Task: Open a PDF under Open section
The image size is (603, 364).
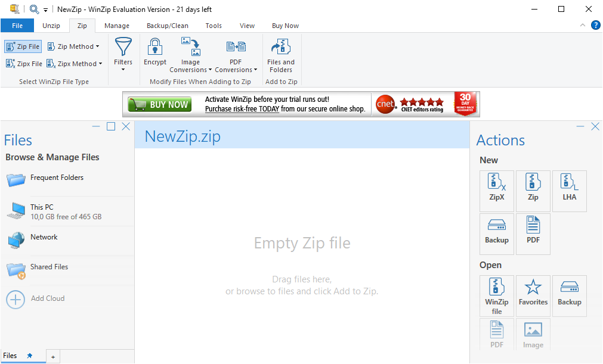Action: pos(497,334)
